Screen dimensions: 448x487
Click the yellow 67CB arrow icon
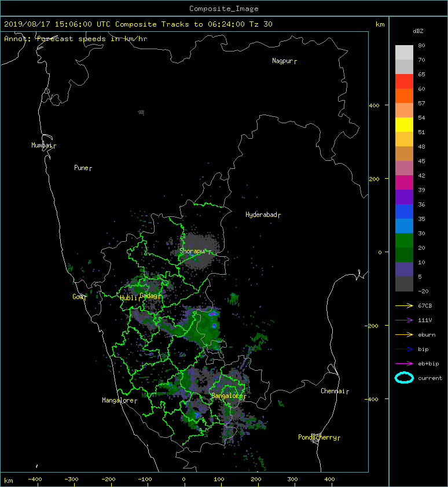click(x=404, y=306)
